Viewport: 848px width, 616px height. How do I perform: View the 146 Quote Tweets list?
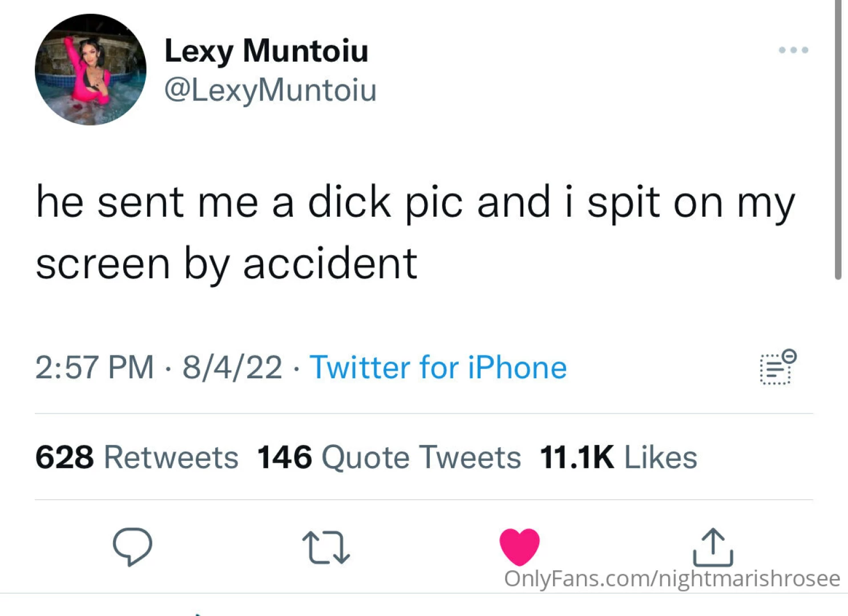point(389,457)
